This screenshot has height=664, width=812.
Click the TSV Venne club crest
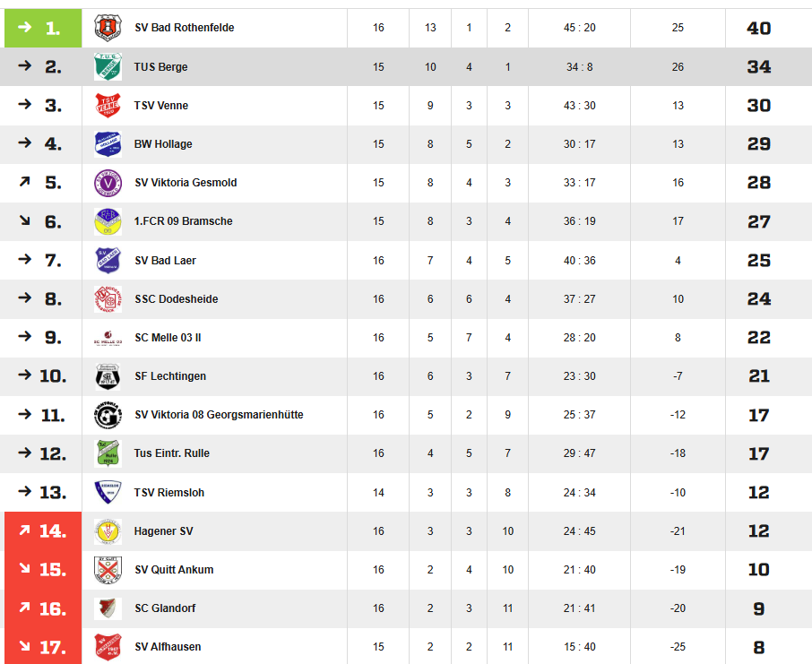[108, 106]
